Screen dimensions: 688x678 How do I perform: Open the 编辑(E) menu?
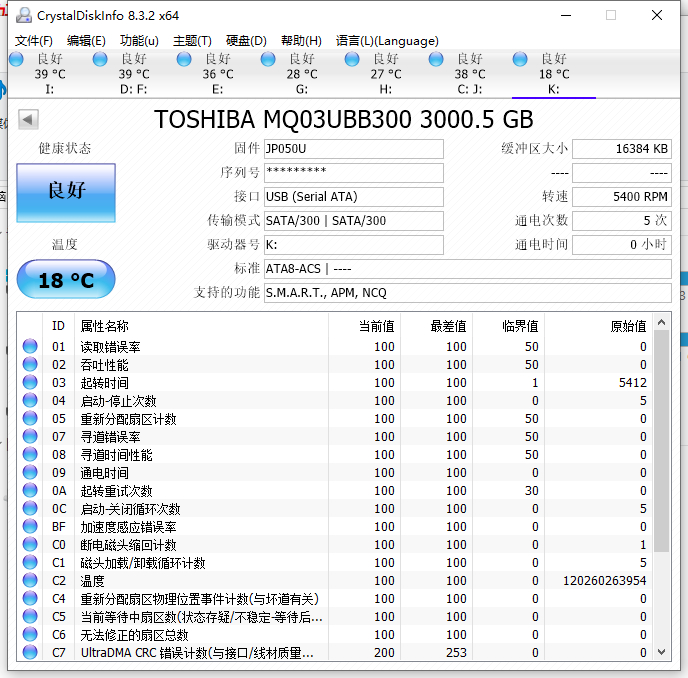86,41
